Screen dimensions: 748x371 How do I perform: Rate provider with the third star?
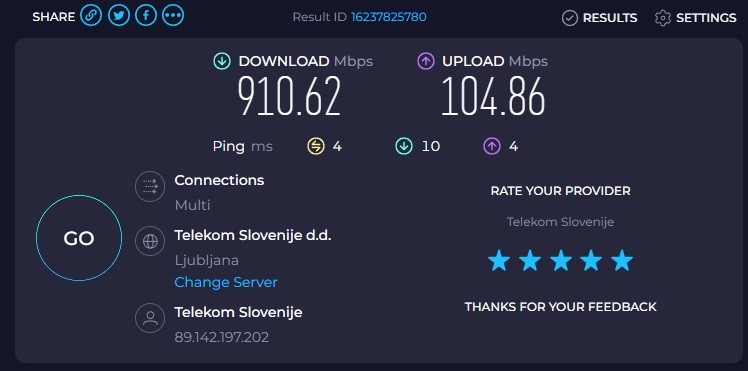click(561, 261)
